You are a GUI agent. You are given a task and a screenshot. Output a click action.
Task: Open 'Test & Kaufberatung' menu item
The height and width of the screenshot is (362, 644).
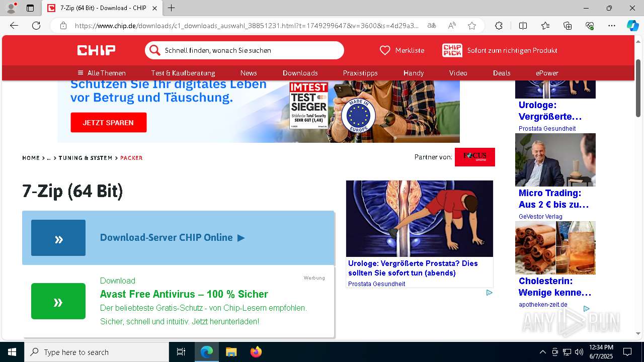(183, 73)
